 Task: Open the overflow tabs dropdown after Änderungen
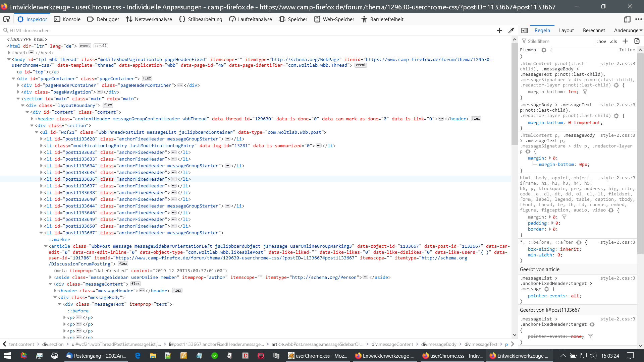641,31
